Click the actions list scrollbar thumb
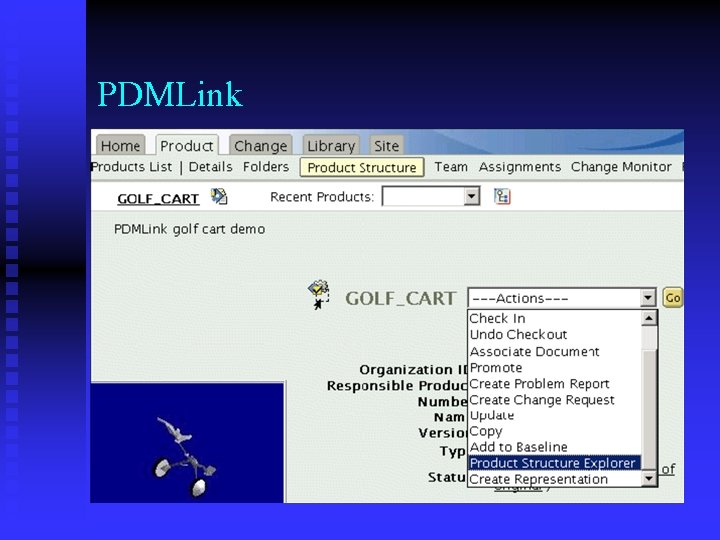The image size is (720, 540). 649,409
